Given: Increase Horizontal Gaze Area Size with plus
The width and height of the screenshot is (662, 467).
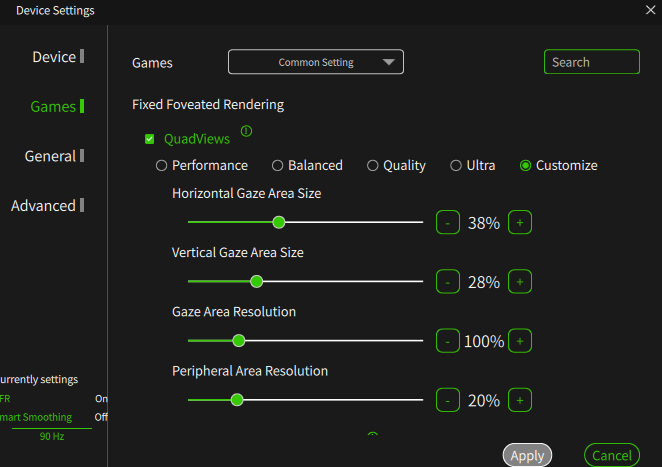Looking at the screenshot, I should pyautogui.click(x=519, y=222).
